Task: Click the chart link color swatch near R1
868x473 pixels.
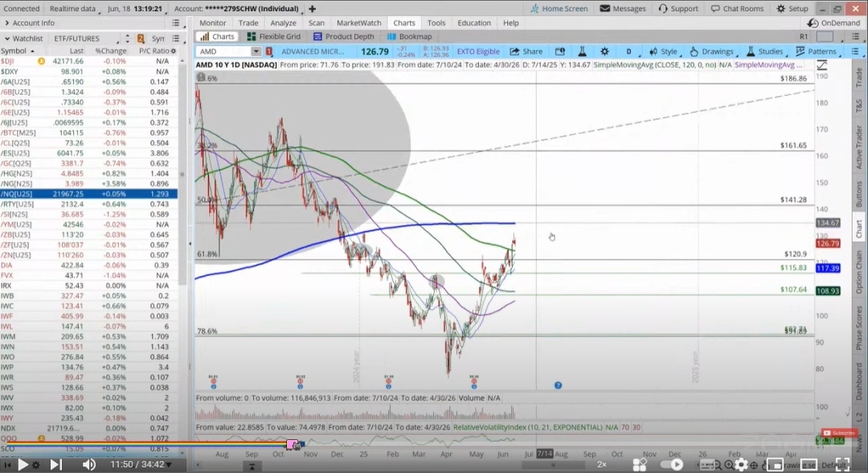Action: point(825,36)
